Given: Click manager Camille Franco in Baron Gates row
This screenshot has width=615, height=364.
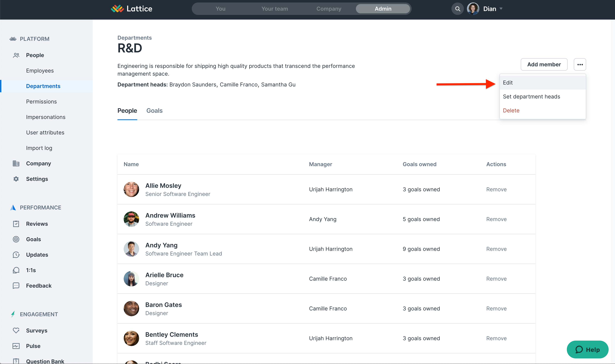Looking at the screenshot, I should pyautogui.click(x=328, y=308).
